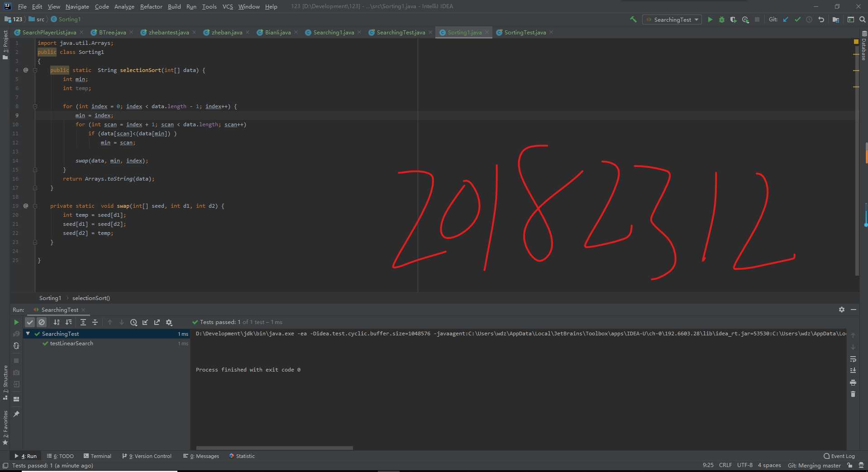Toggle scroll-to-end in the console
868x472 pixels.
pyautogui.click(x=853, y=371)
